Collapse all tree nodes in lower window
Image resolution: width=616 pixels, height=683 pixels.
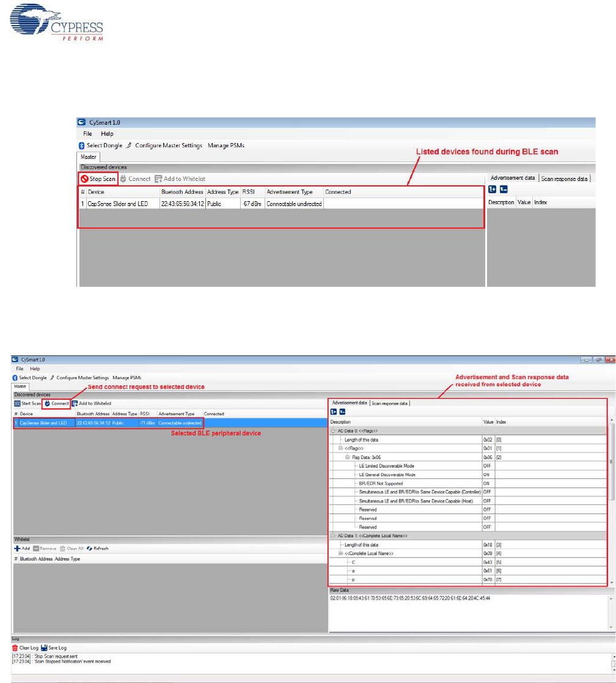[x=343, y=412]
